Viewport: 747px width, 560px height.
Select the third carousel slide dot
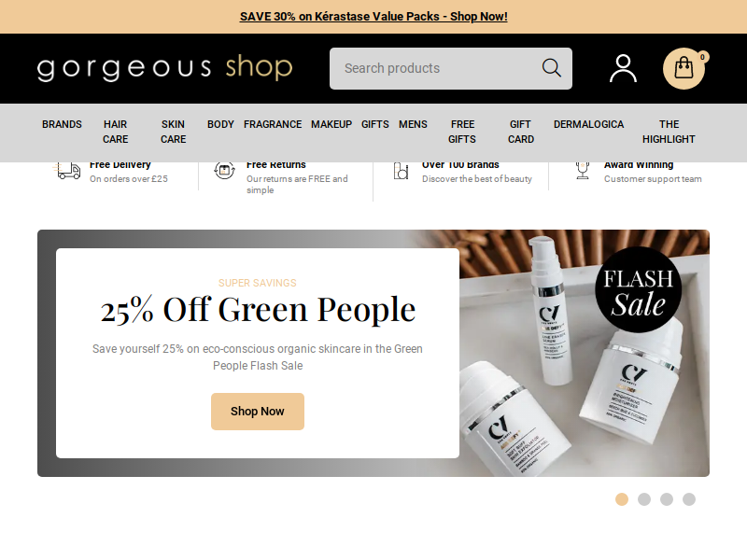click(667, 499)
